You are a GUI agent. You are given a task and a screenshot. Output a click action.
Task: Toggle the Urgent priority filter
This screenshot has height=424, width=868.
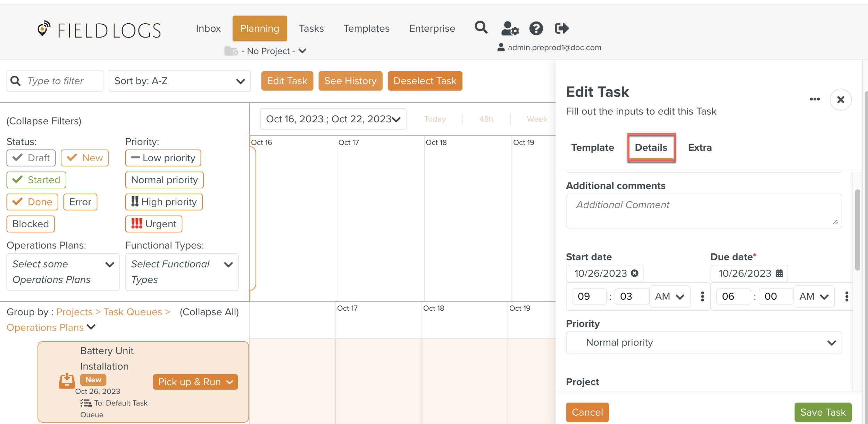[153, 224]
